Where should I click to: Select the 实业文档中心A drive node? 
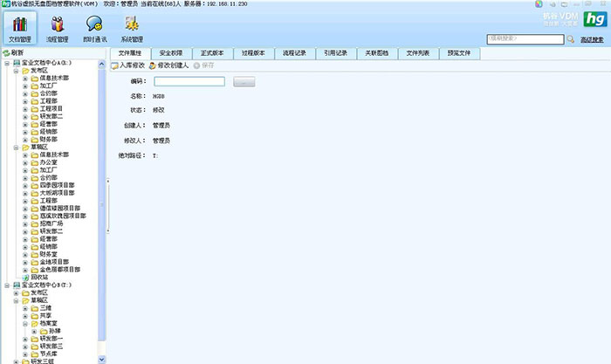(x=46, y=63)
